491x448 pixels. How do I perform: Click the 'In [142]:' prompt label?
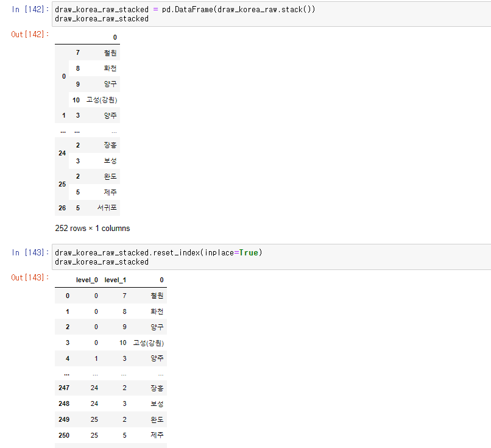(x=30, y=9)
